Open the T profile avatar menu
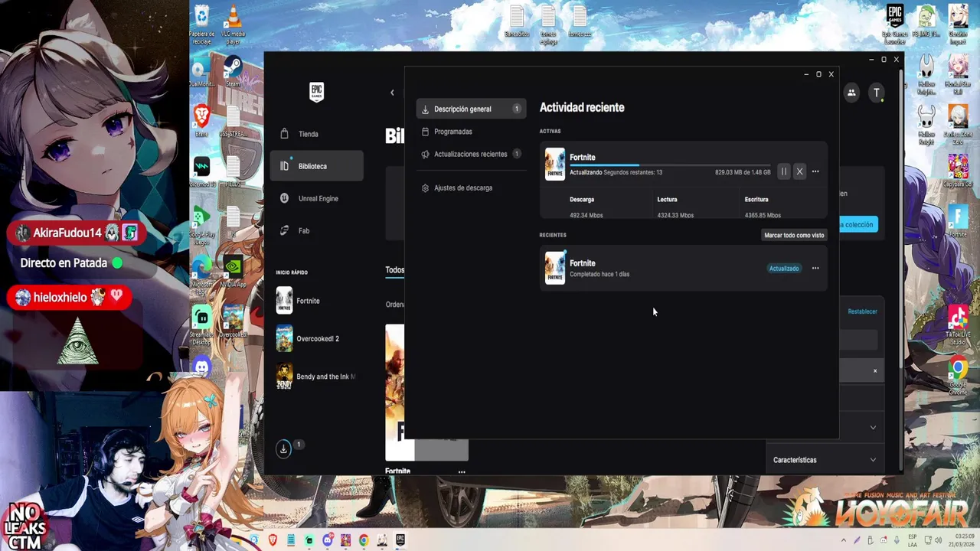 click(877, 93)
